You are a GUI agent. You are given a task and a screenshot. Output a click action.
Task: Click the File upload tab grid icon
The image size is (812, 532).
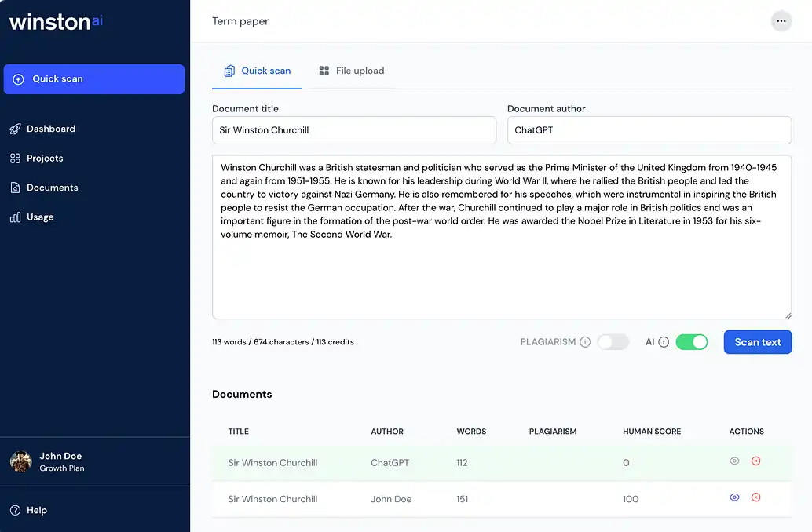[x=324, y=71]
